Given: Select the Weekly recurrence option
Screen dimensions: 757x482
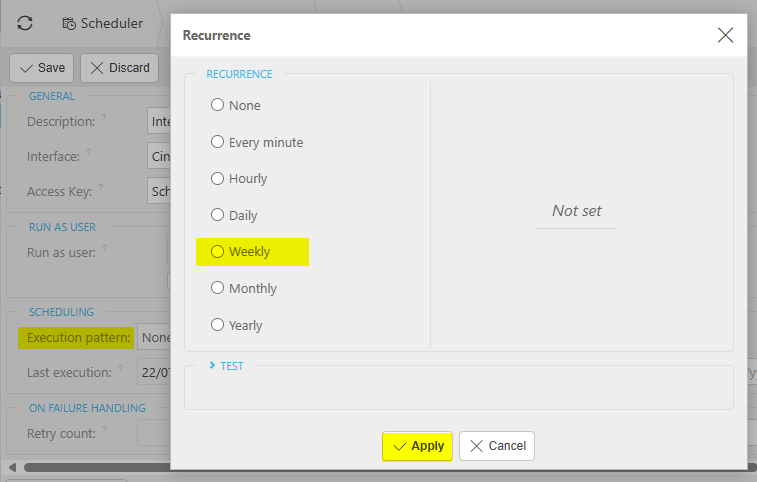Looking at the screenshot, I should click(x=217, y=251).
